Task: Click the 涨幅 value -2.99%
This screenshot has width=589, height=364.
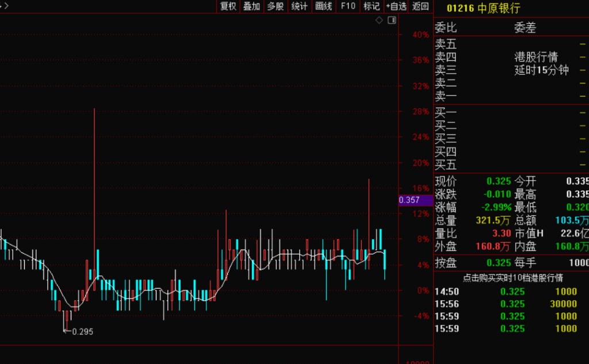Action: coord(496,208)
